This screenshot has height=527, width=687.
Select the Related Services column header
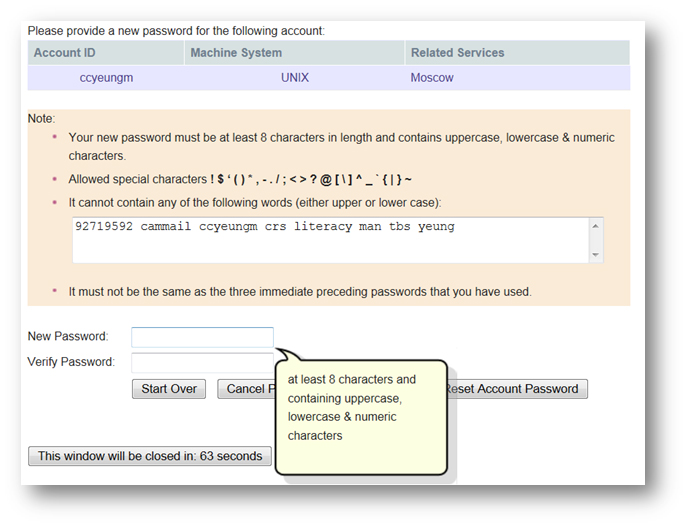457,53
